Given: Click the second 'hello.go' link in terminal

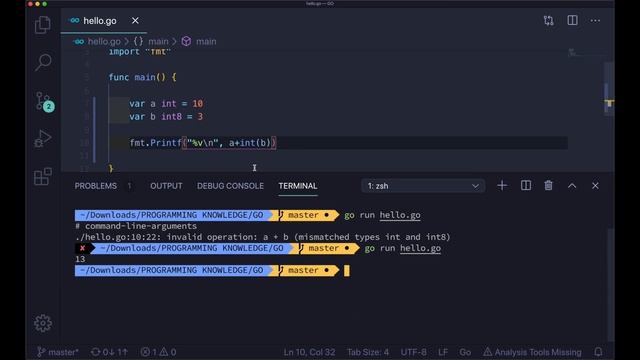Looking at the screenshot, I should pyautogui.click(x=420, y=248).
